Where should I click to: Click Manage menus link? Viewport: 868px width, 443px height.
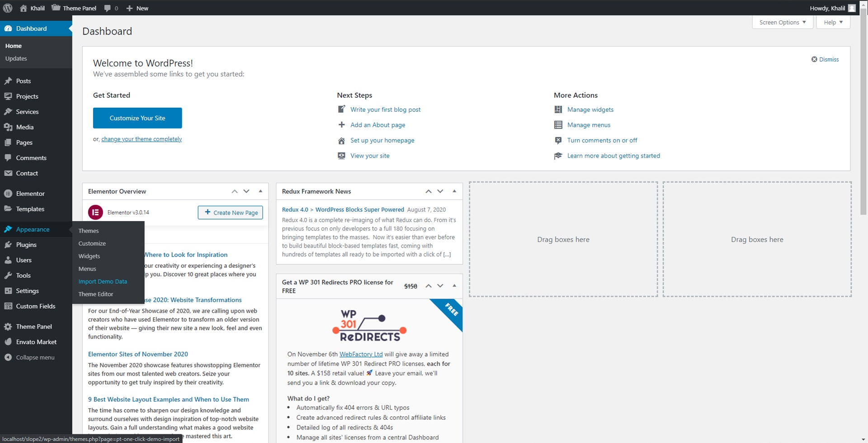click(x=589, y=125)
